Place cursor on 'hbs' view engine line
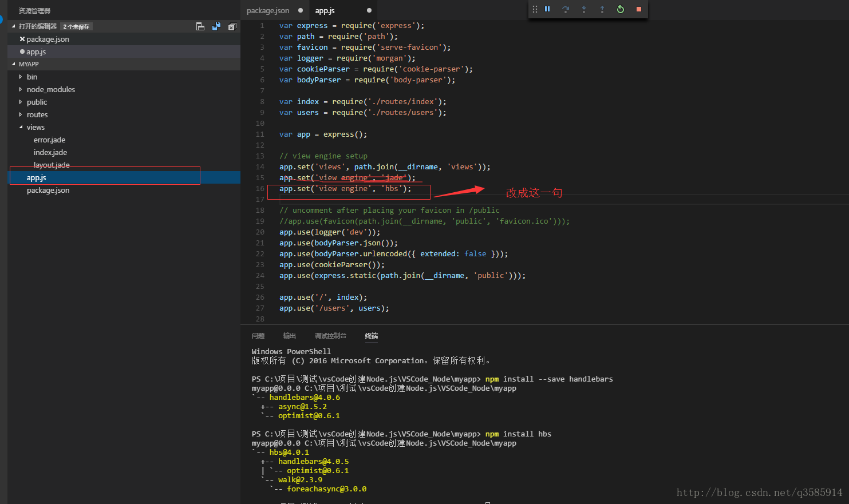 click(345, 188)
